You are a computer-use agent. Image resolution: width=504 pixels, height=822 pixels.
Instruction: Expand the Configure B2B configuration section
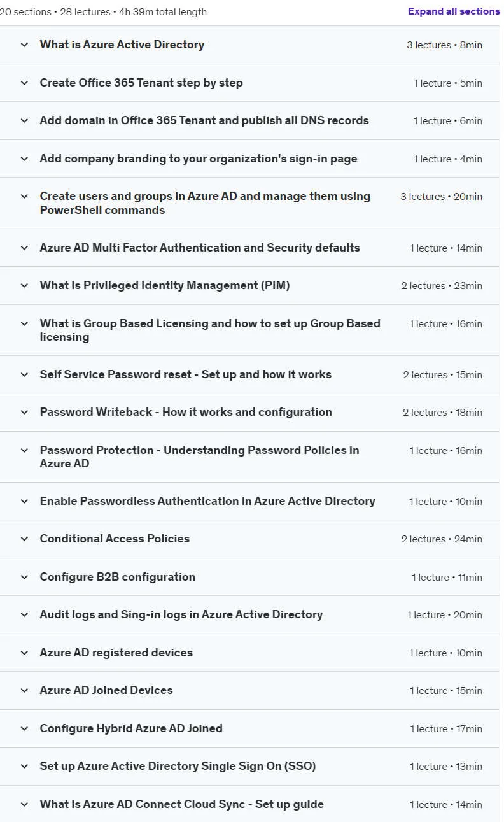point(249,577)
